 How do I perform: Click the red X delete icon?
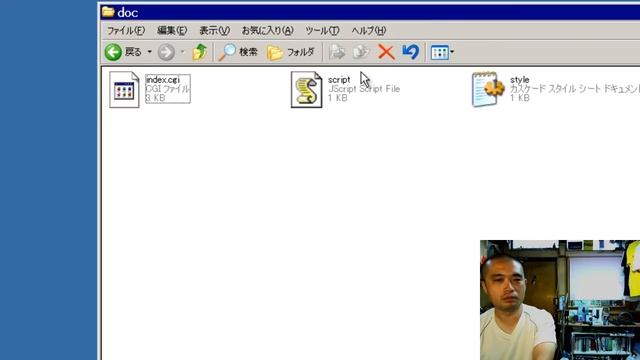point(386,52)
